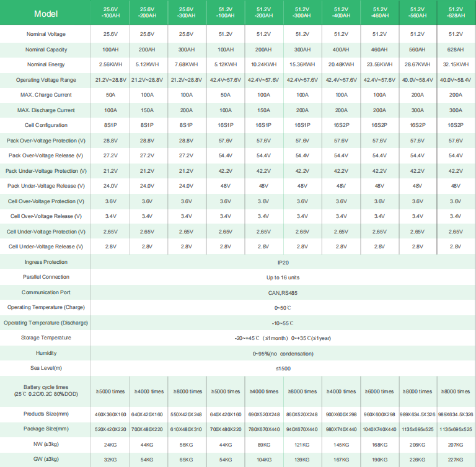Click the IP20 ingress protection value
Screen dimensions: 476x467
tap(283, 263)
